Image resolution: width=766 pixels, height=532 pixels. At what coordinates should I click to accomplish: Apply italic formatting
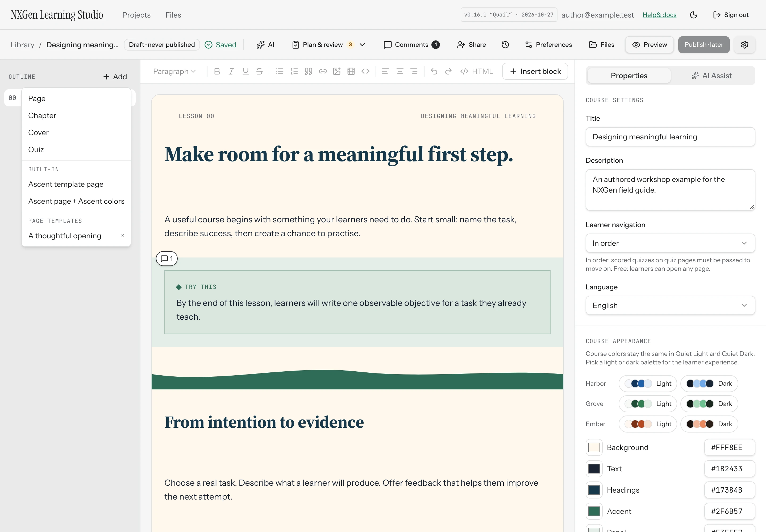pyautogui.click(x=231, y=71)
